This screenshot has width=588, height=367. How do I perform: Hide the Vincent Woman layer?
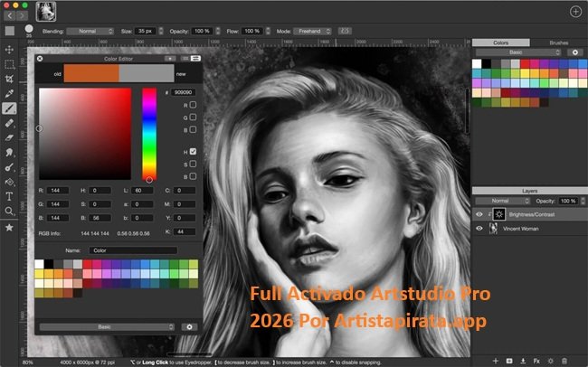[x=479, y=229]
